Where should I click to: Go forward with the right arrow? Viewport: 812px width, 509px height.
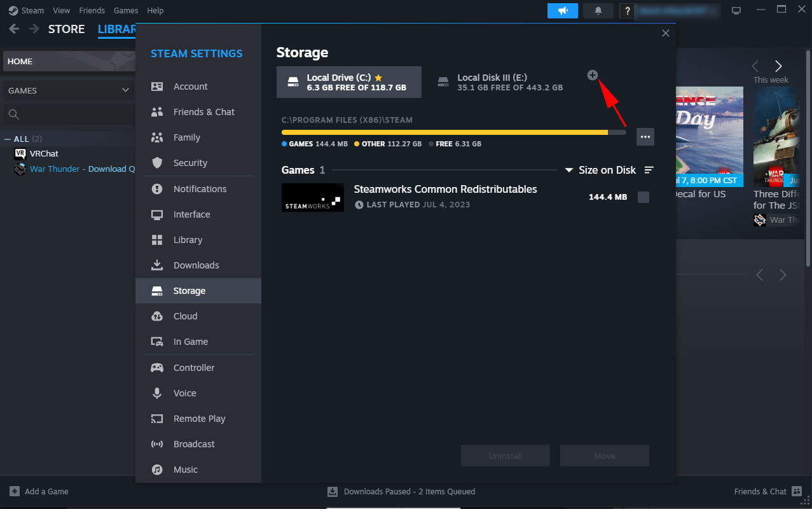pyautogui.click(x=34, y=29)
